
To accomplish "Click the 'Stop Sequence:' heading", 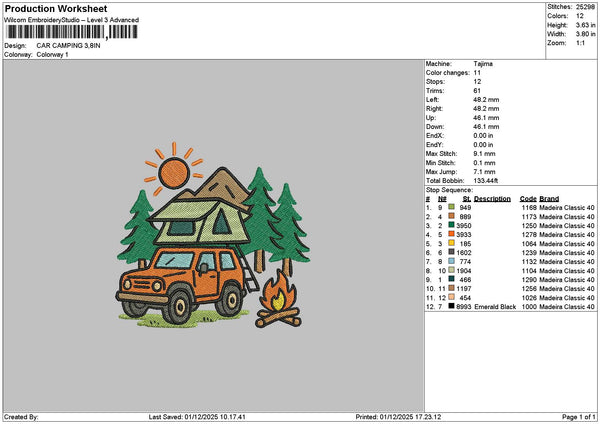I will pyautogui.click(x=449, y=190).
